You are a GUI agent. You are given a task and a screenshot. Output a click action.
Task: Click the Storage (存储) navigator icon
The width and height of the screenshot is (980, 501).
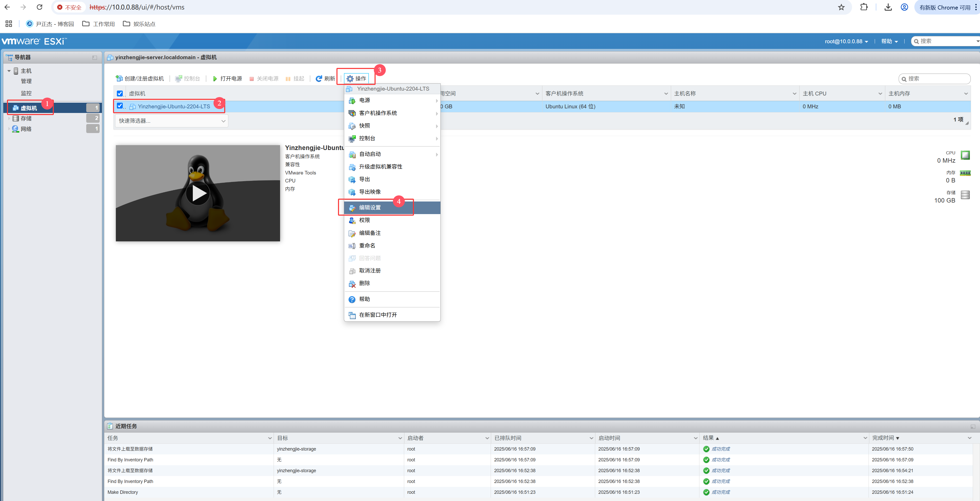pos(16,118)
